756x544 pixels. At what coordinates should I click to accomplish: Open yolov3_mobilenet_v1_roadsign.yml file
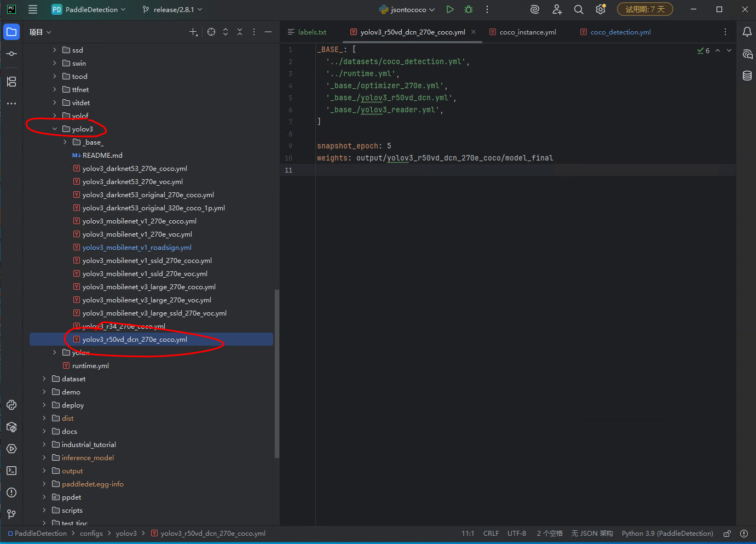click(x=137, y=248)
